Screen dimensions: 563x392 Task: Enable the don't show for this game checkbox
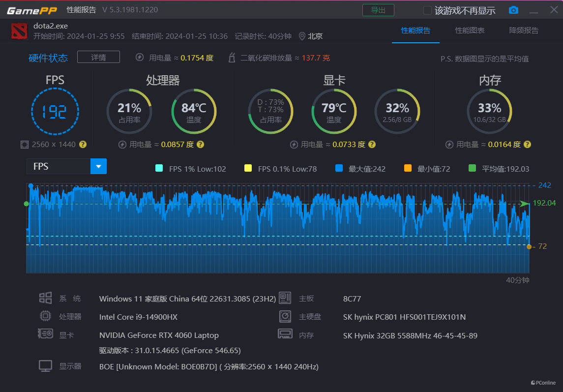coord(427,10)
